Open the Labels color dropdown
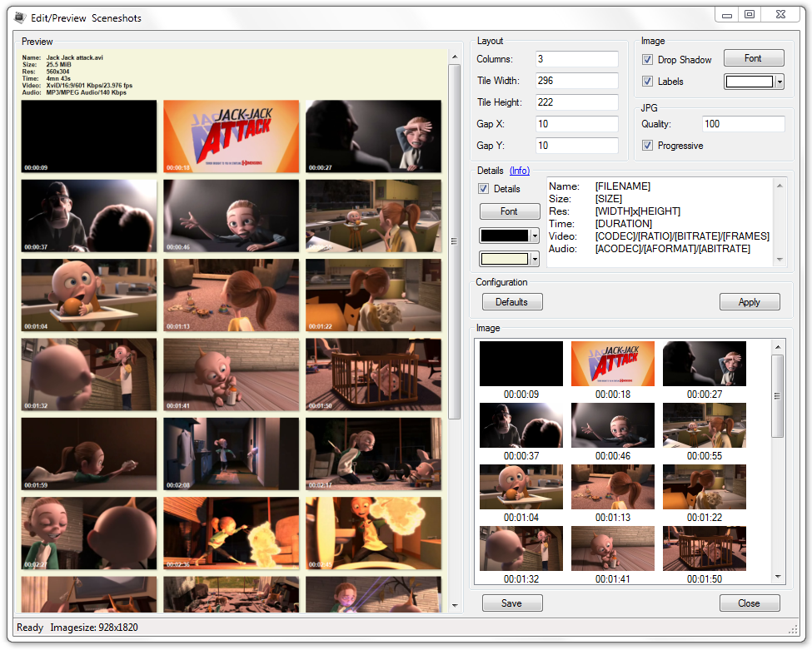The width and height of the screenshot is (812, 650). (780, 82)
